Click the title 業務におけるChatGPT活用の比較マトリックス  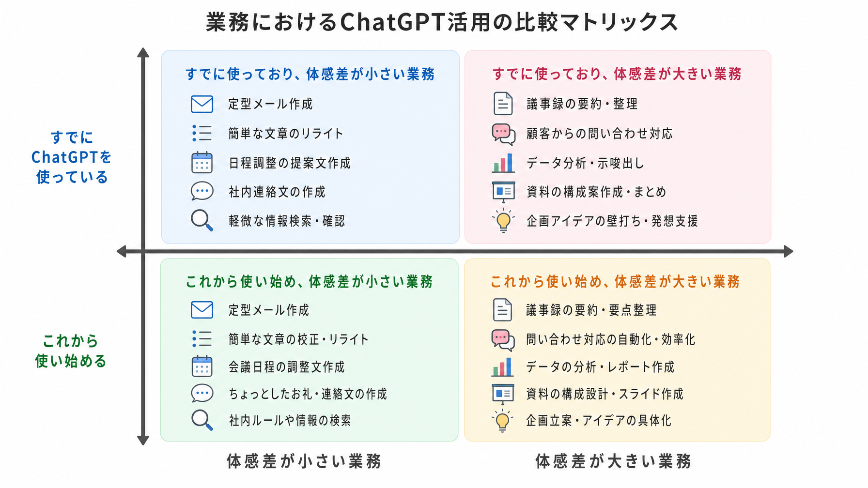coord(442,22)
